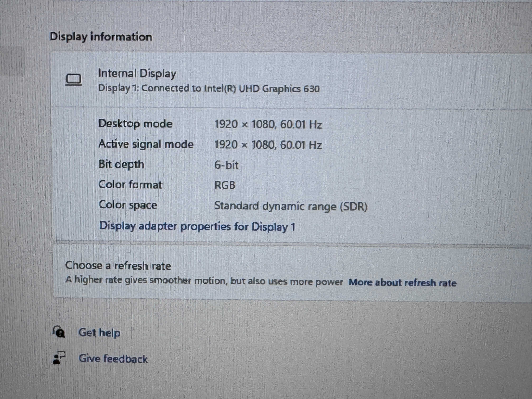Click the Desktop mode label
The width and height of the screenshot is (532, 399).
pyautogui.click(x=135, y=124)
